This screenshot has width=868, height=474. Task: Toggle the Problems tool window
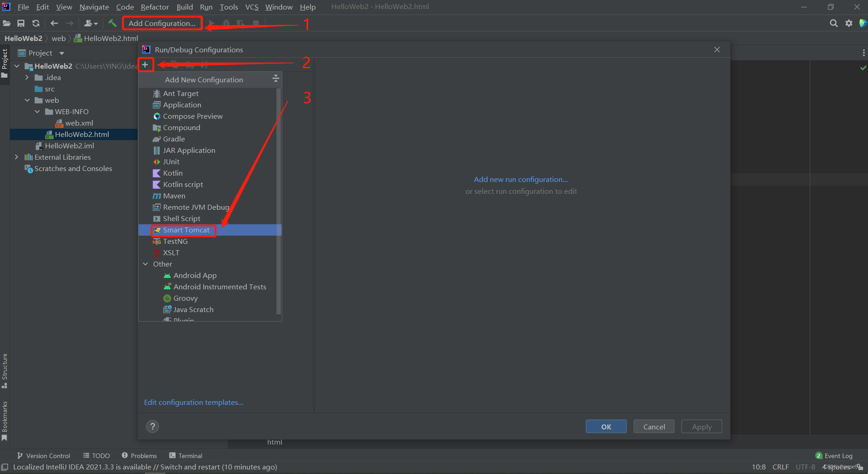tap(139, 455)
